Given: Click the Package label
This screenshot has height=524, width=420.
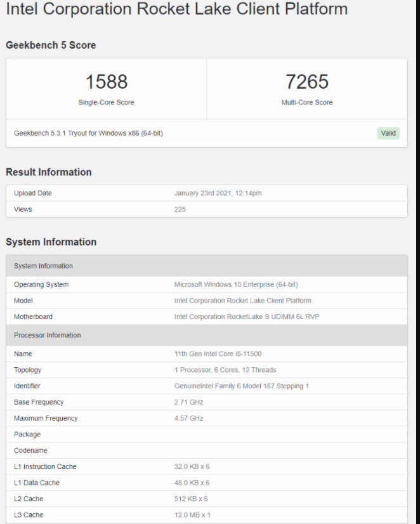Looking at the screenshot, I should pos(27,435).
